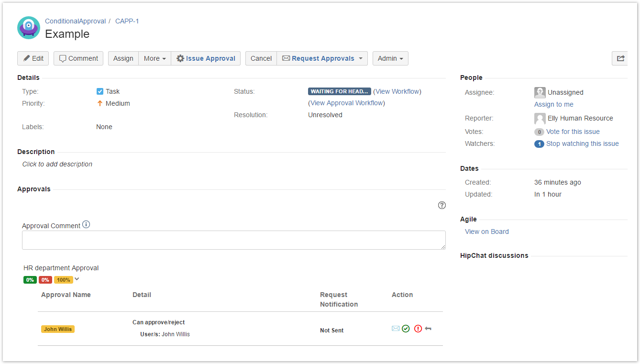Open the Issue Approval gear button

pyautogui.click(x=206, y=58)
